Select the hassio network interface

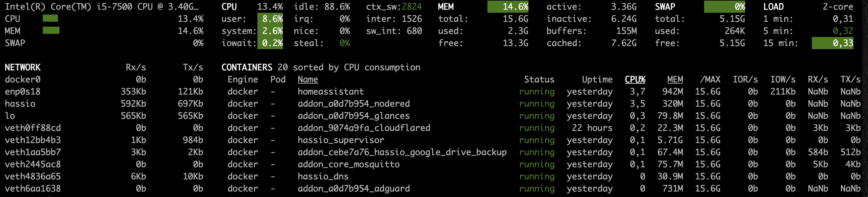(x=20, y=104)
